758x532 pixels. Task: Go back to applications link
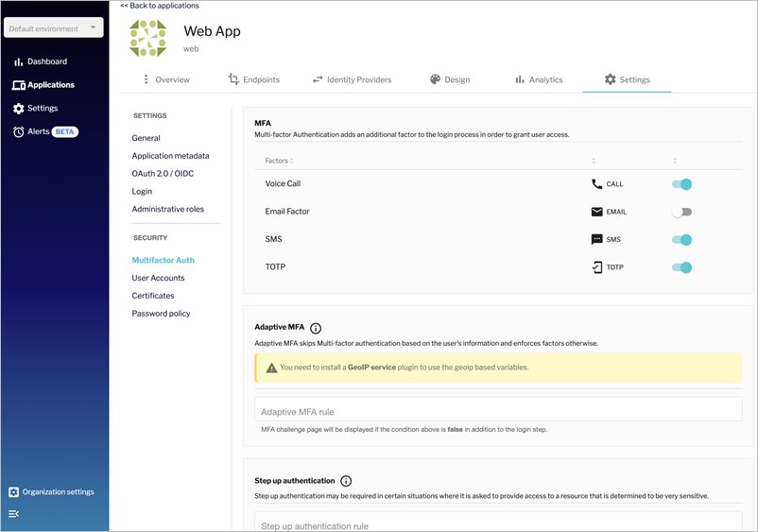point(160,6)
